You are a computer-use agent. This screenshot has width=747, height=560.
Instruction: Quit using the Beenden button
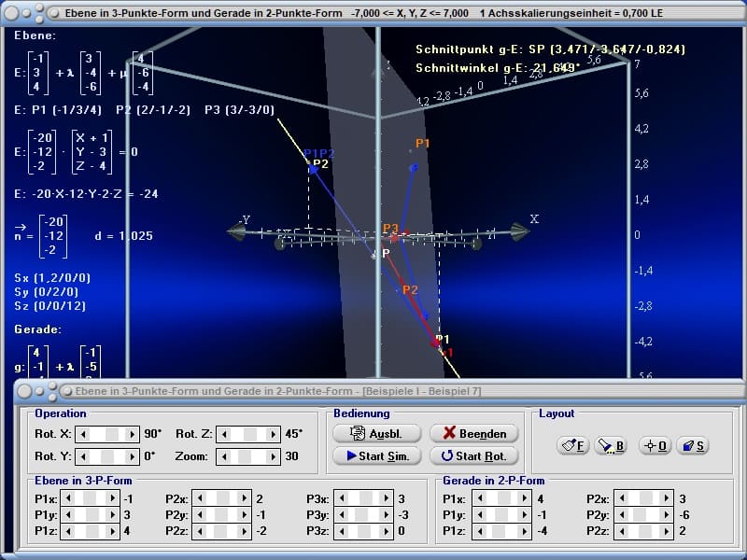[x=474, y=433]
